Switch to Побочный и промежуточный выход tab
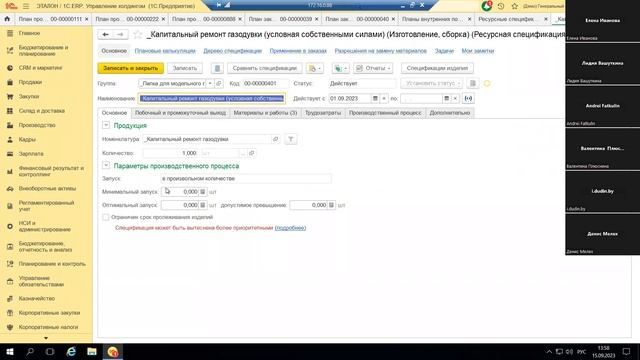Image resolution: width=640 pixels, height=360 pixels. (180, 113)
